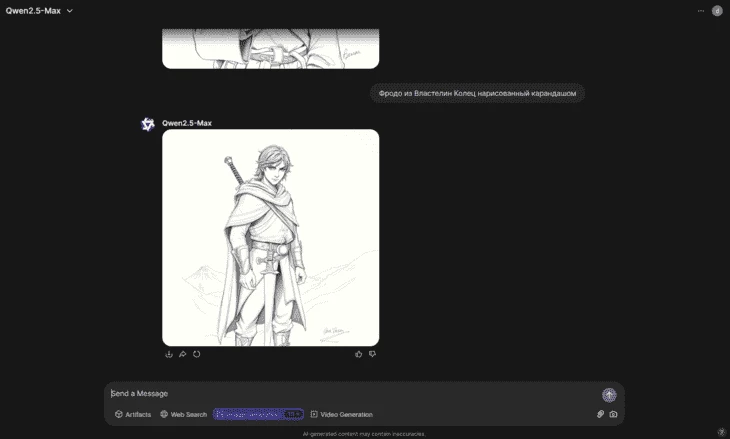
Task: Attach a file with the paperclip icon
Action: point(601,414)
